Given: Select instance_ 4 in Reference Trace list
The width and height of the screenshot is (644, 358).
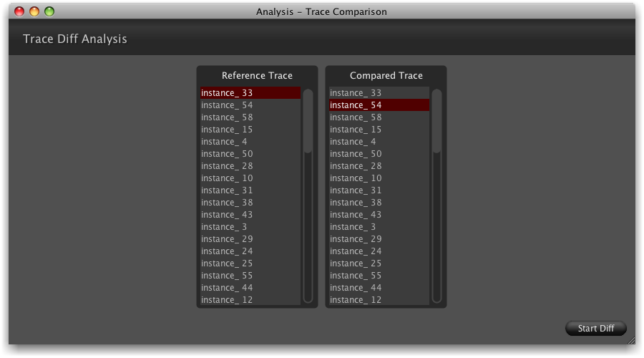Looking at the screenshot, I should (250, 142).
